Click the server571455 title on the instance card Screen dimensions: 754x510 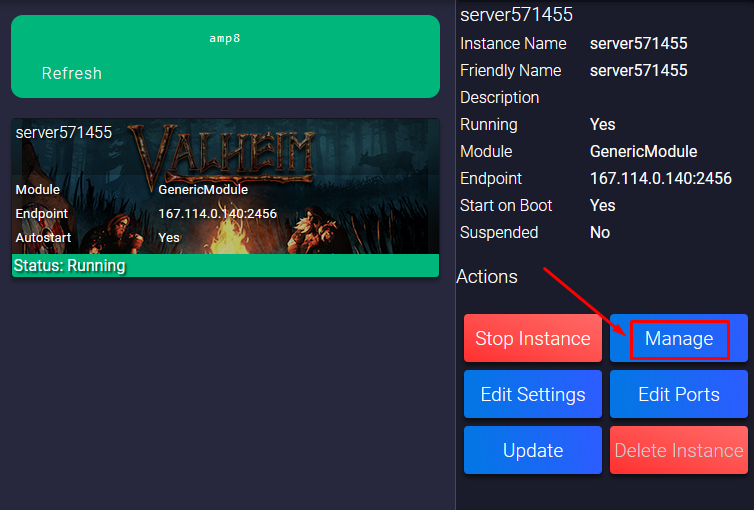point(64,132)
